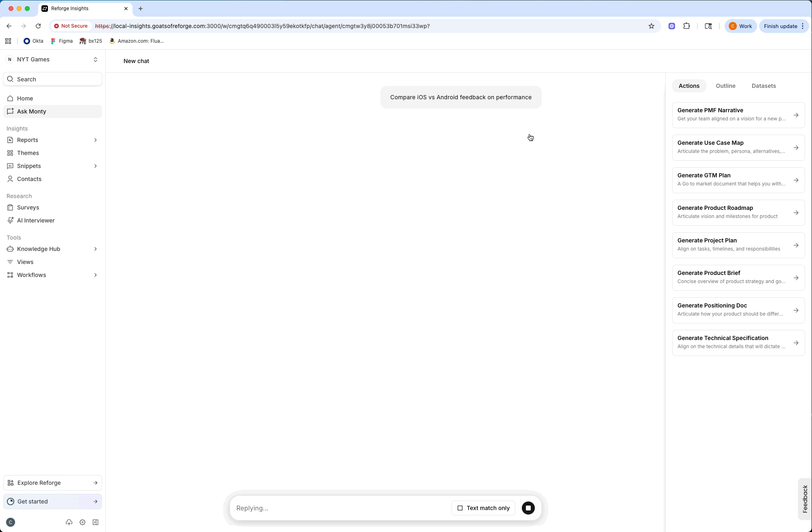Viewport: 812px width, 532px height.
Task: Open Ask Monty from the sidebar
Action: 32,111
